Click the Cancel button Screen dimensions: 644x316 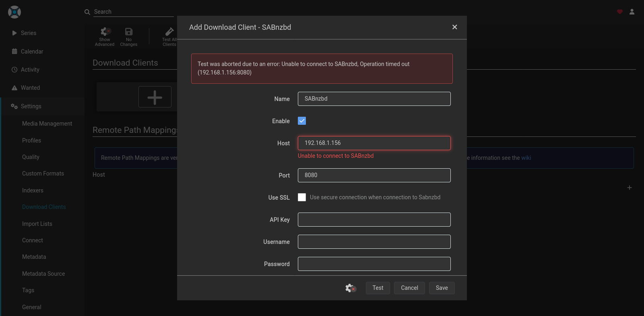coord(409,288)
